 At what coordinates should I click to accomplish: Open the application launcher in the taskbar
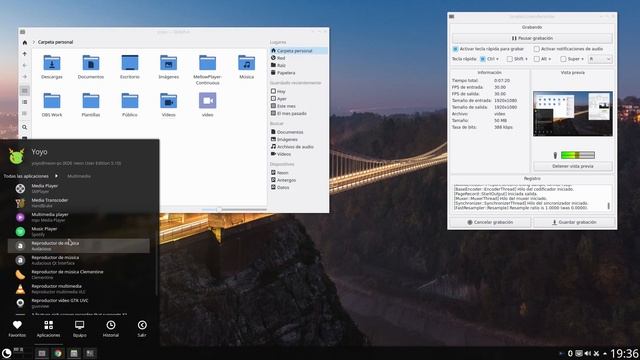[x=7, y=353]
